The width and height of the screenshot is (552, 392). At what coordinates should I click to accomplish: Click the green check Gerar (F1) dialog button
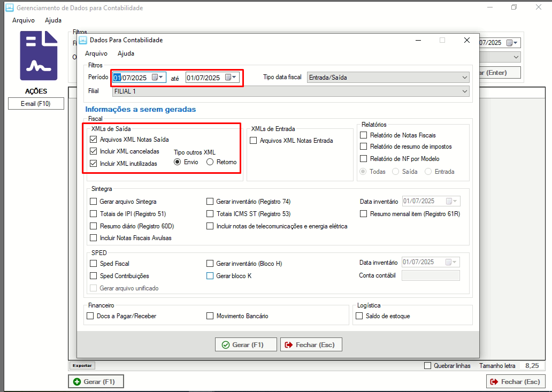[x=246, y=345]
